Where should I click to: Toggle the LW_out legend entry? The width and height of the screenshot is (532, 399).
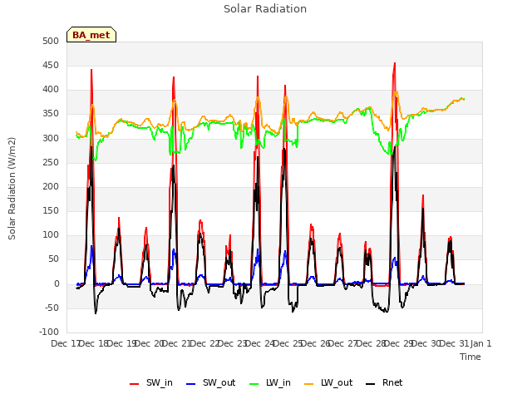coord(328,383)
